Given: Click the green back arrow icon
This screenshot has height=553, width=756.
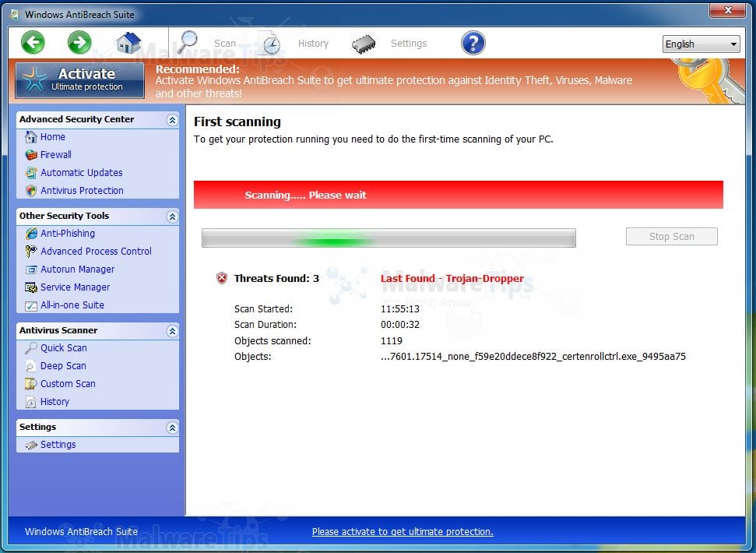Looking at the screenshot, I should (33, 42).
